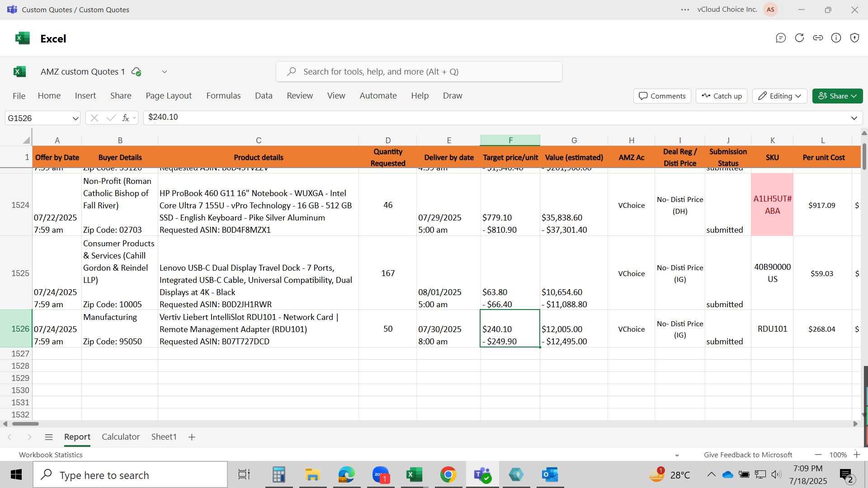
Task: Open the Share button dropdown
Action: [838, 96]
